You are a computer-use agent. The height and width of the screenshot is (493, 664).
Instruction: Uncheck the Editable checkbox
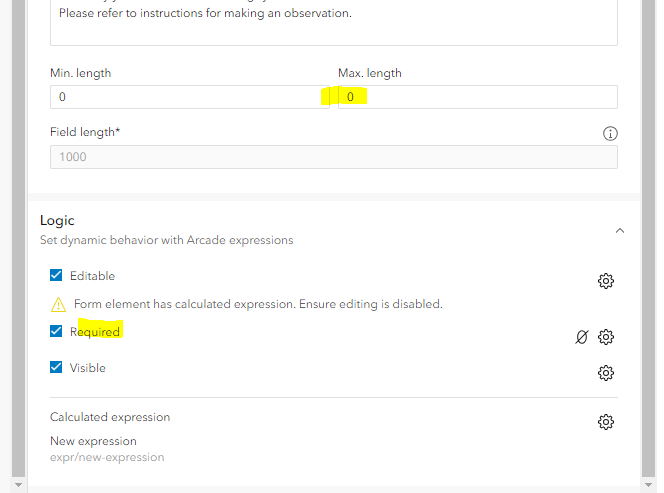pyautogui.click(x=57, y=276)
